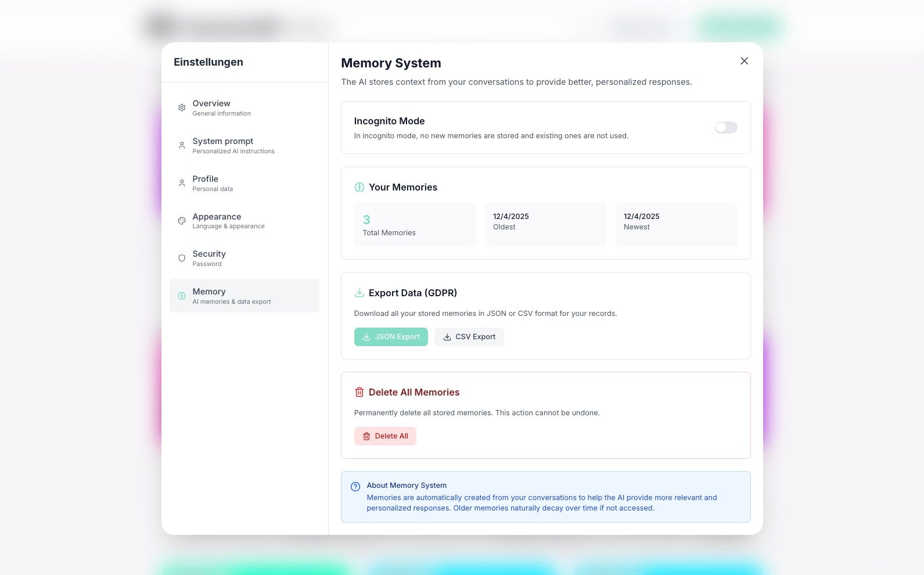The width and height of the screenshot is (924, 575).
Task: Click the Newest memory date card
Action: pyautogui.click(x=677, y=225)
